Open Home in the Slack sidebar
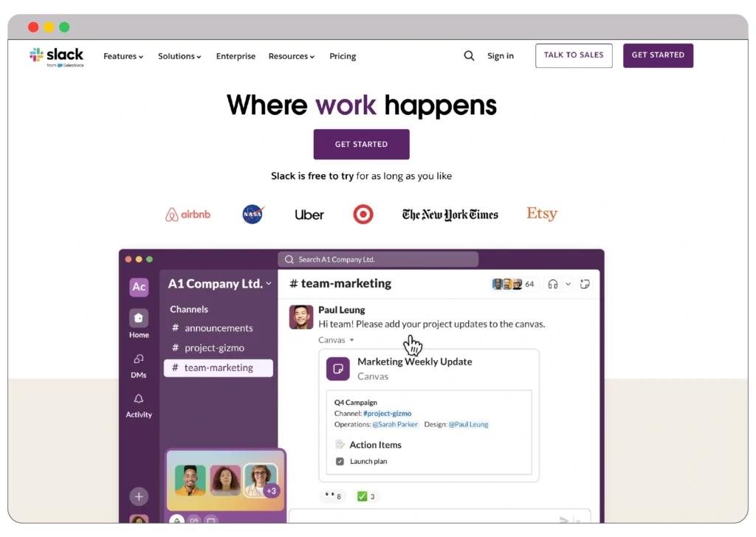 pos(139,324)
